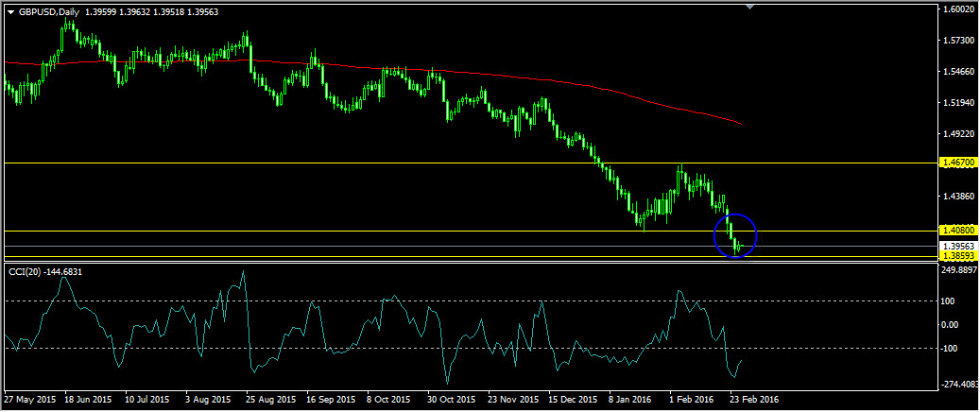Click the 10 Jul 2015 date label
The height and width of the screenshot is (412, 980).
(147, 398)
